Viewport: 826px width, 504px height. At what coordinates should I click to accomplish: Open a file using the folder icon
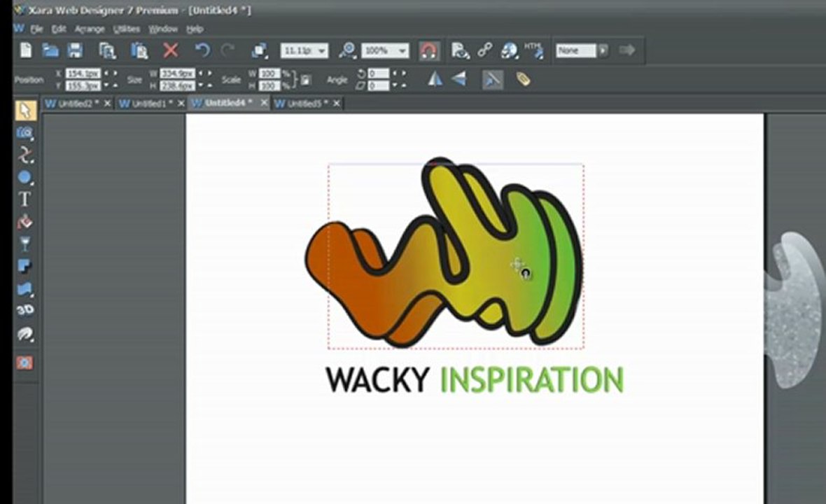point(50,50)
